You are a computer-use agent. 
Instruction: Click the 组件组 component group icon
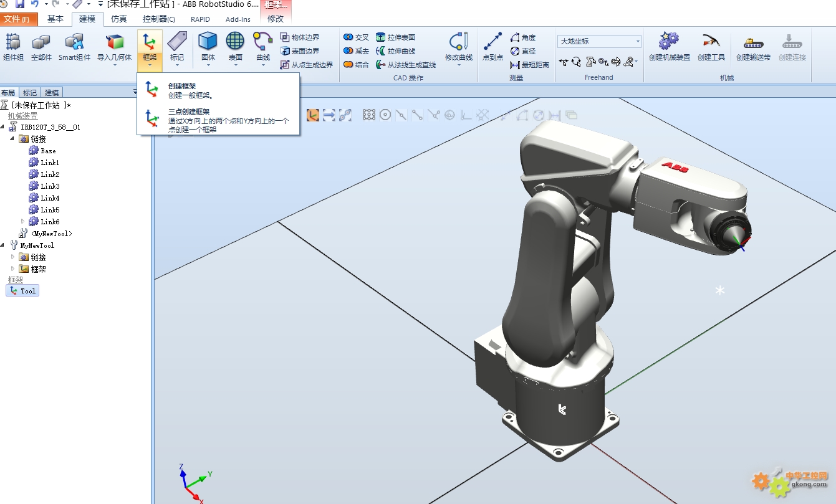pos(13,42)
